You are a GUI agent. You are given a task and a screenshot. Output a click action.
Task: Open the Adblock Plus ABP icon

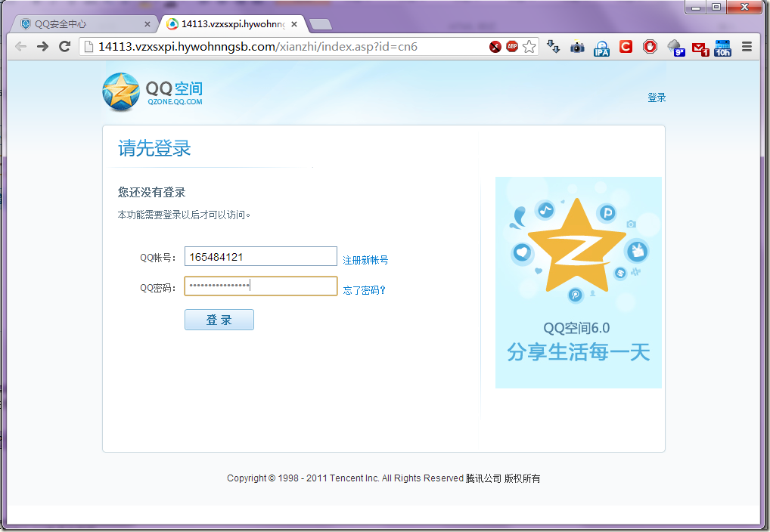(x=512, y=46)
